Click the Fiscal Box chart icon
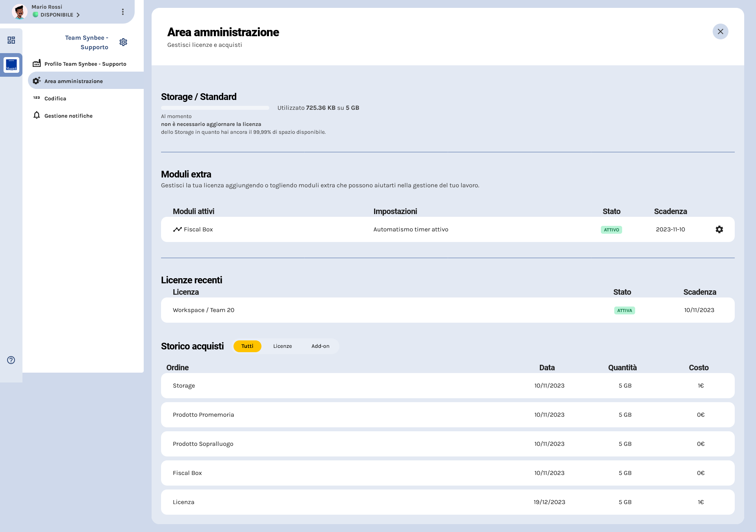 177,229
